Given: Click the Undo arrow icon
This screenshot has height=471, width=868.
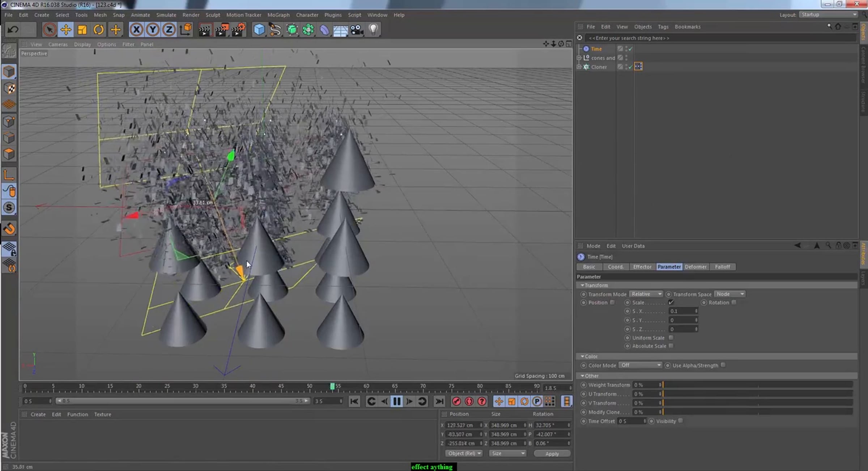Looking at the screenshot, I should coord(13,30).
